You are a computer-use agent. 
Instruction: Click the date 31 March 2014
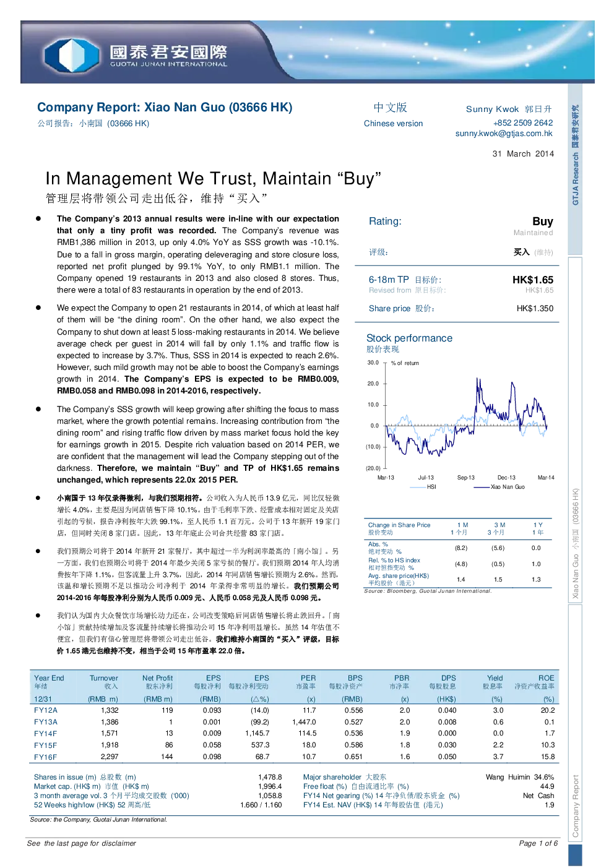click(x=523, y=153)
